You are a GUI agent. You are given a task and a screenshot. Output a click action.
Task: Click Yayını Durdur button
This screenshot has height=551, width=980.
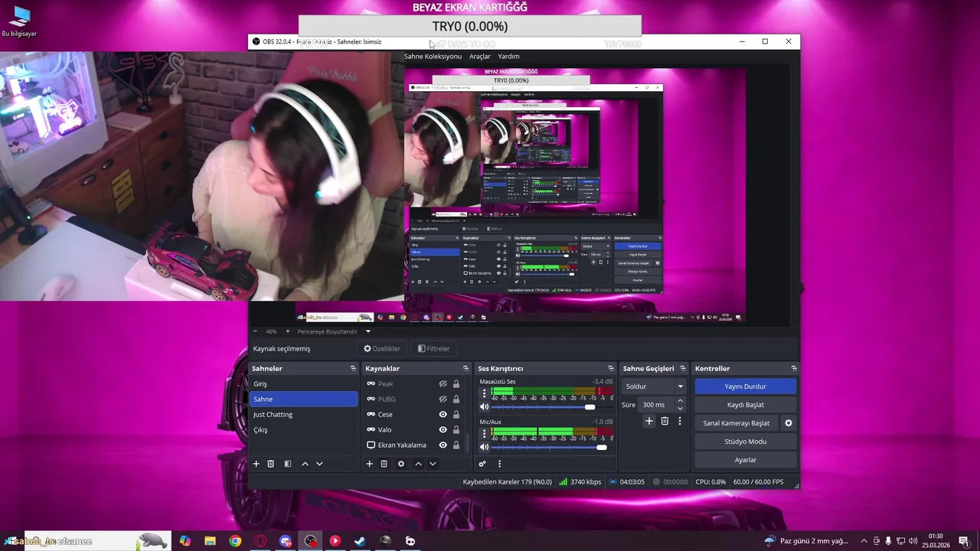coord(745,386)
